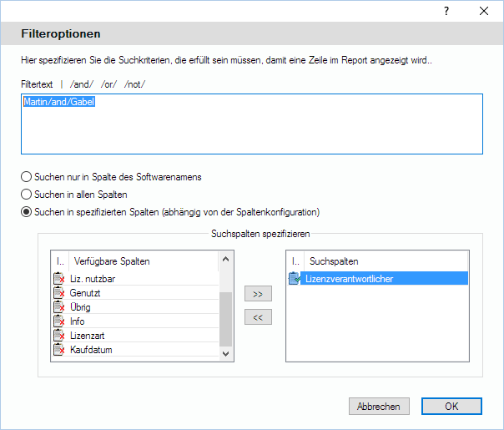Insert the /and/ operator
504x430 pixels.
(x=82, y=84)
